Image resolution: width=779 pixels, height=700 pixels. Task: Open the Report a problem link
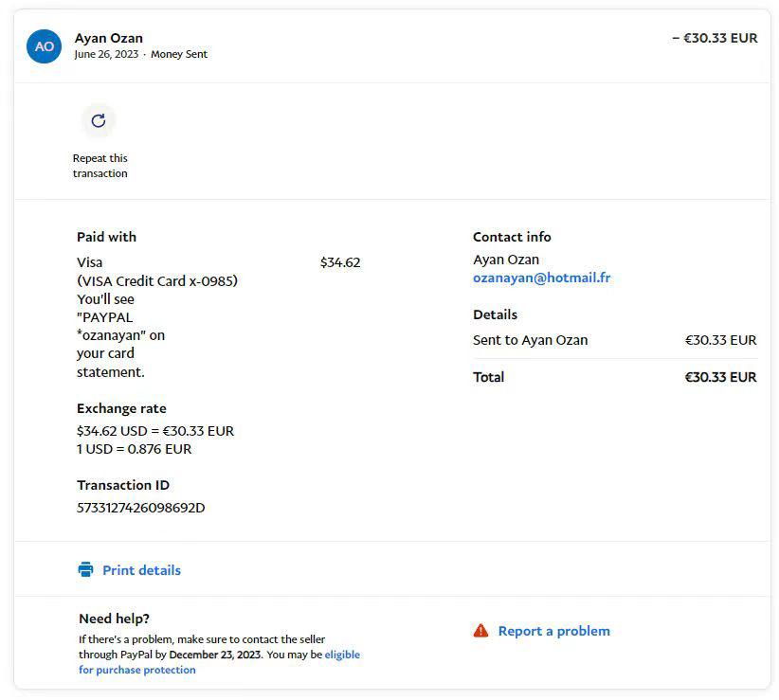(553, 631)
